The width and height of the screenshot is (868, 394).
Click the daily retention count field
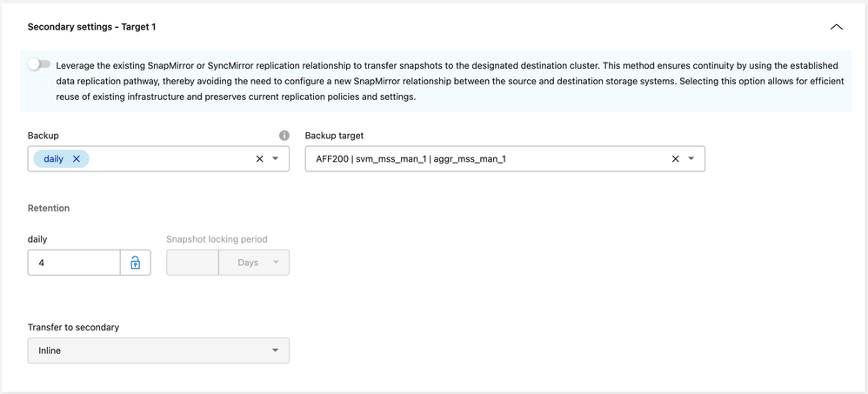click(x=74, y=263)
